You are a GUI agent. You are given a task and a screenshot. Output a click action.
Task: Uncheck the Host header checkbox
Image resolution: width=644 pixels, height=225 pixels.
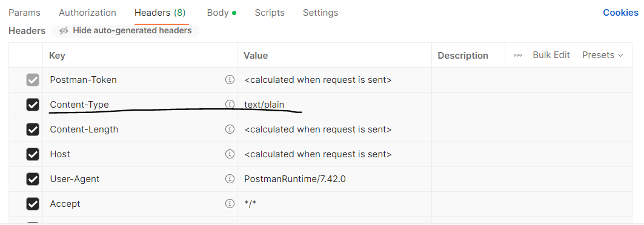pyautogui.click(x=33, y=154)
